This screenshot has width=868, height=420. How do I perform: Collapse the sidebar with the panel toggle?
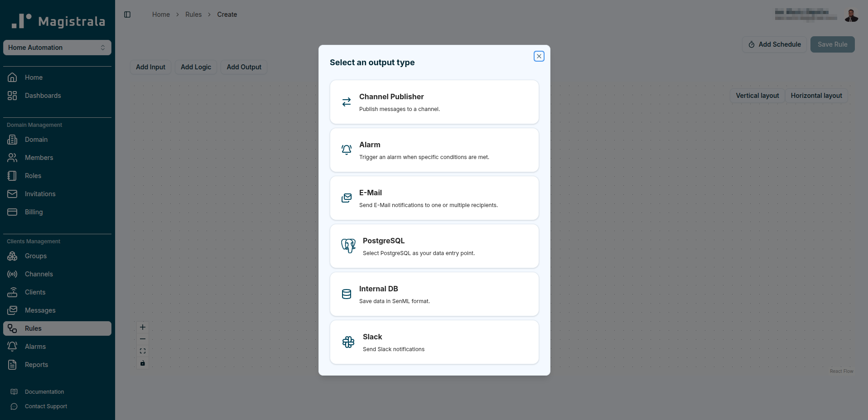point(127,14)
